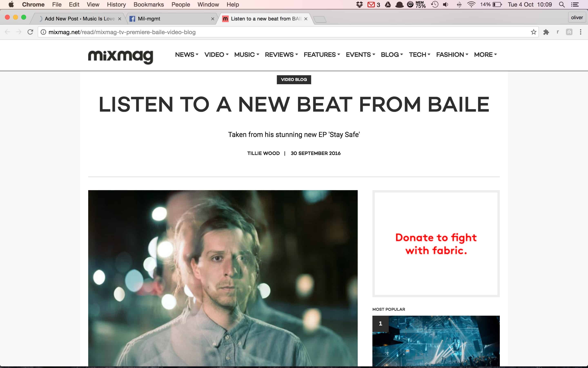This screenshot has width=588, height=368.
Task: Reload the current page
Action: (x=30, y=32)
